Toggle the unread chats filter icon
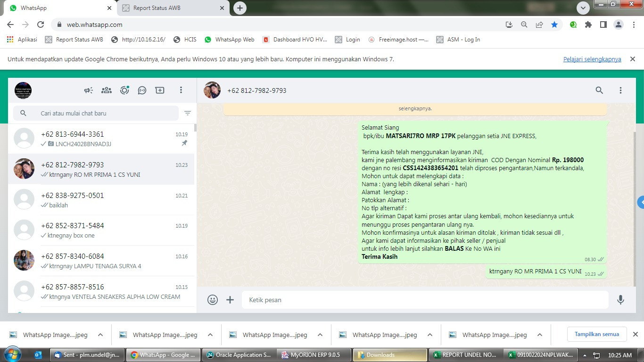The width and height of the screenshot is (644, 362). coord(188,113)
